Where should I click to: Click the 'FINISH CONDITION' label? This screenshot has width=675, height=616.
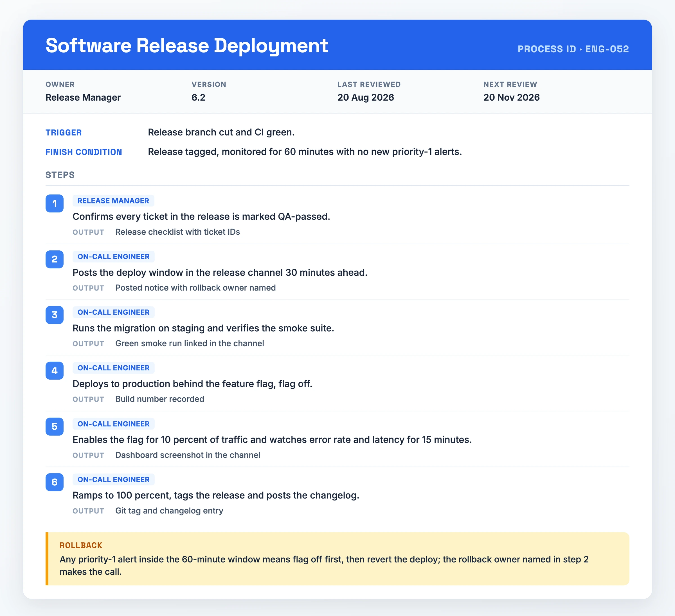(x=84, y=152)
